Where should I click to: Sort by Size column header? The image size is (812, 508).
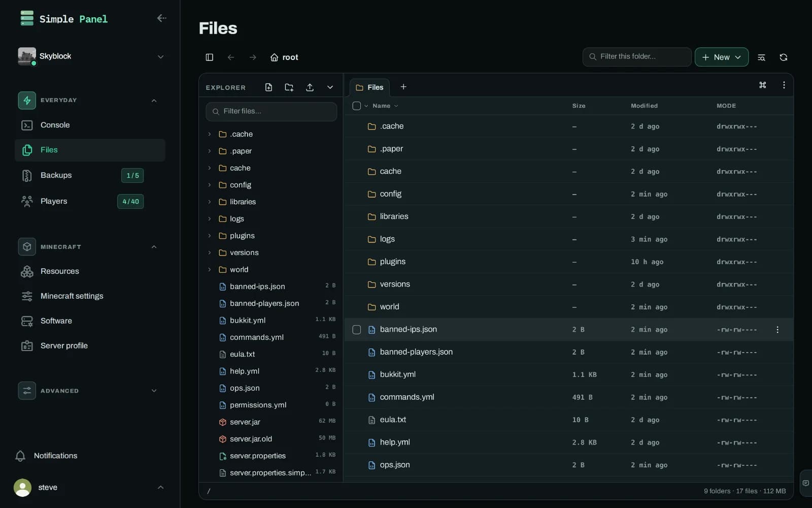point(579,106)
